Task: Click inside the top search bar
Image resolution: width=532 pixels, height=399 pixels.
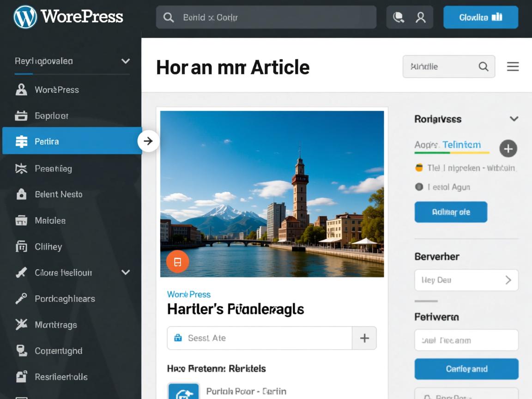Action: 266,17
